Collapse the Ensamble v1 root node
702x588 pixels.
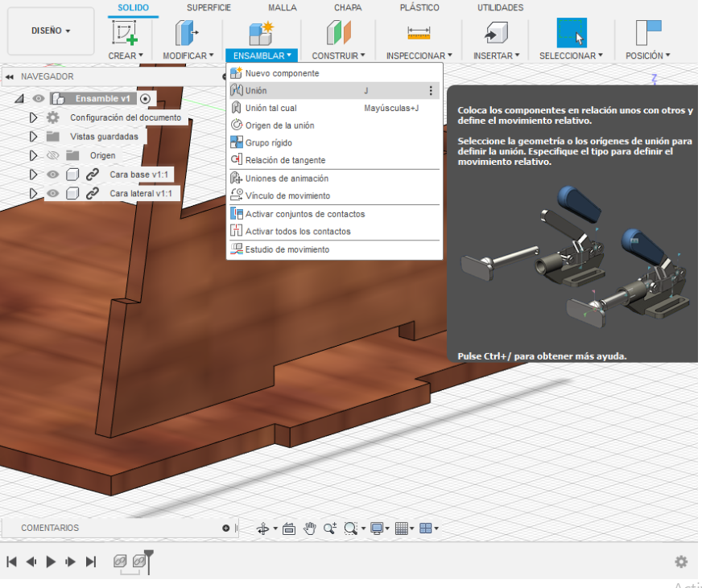tap(19, 98)
